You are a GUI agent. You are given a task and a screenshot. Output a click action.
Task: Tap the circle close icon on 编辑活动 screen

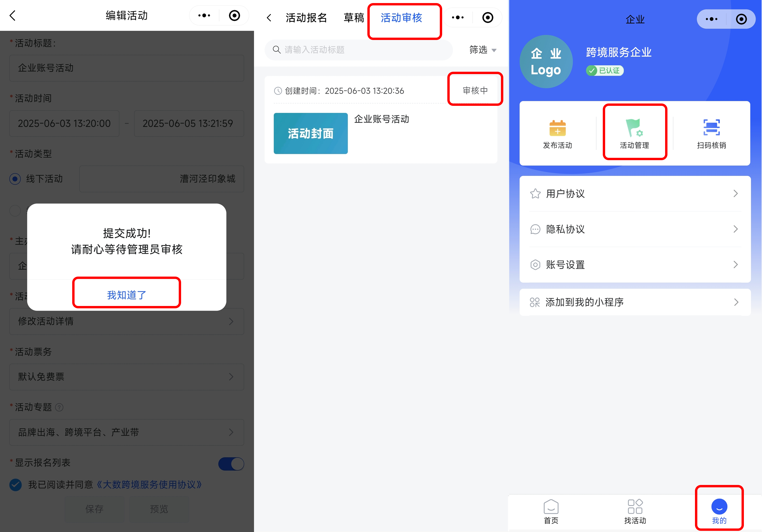click(x=234, y=16)
